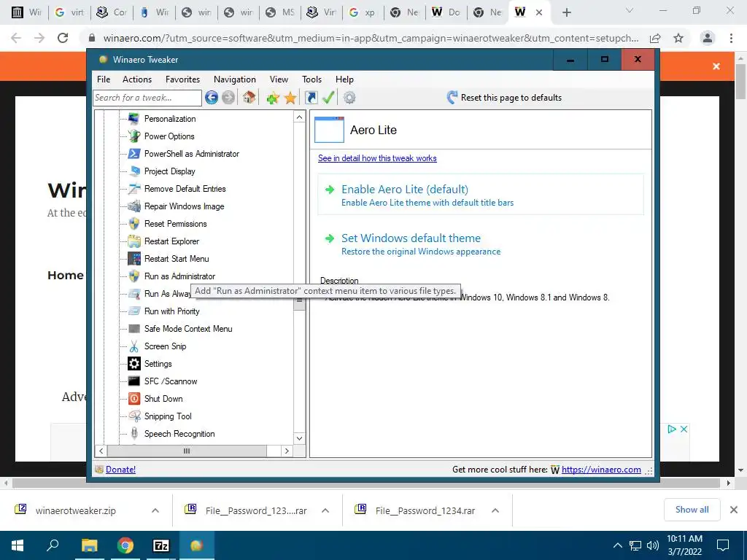Open the File menu in Winaero Tweaker
Screen dimensions: 747x560
(x=104, y=79)
